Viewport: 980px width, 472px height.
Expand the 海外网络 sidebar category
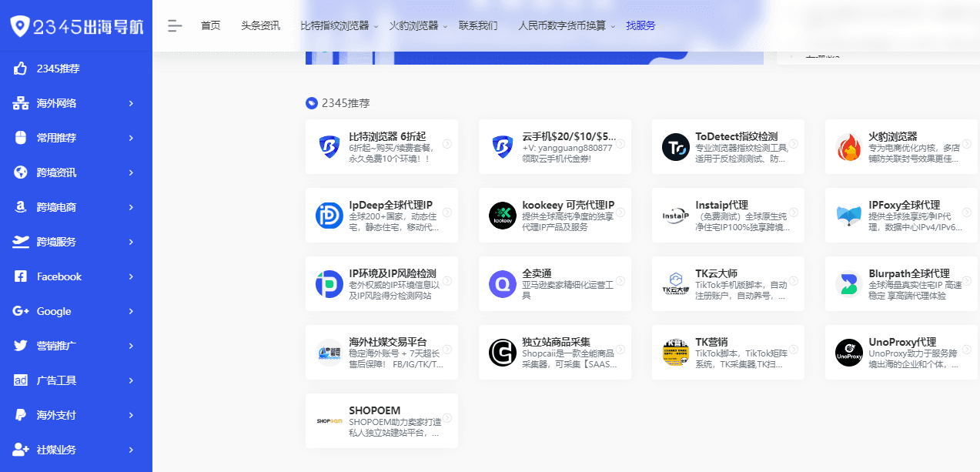tap(75, 103)
